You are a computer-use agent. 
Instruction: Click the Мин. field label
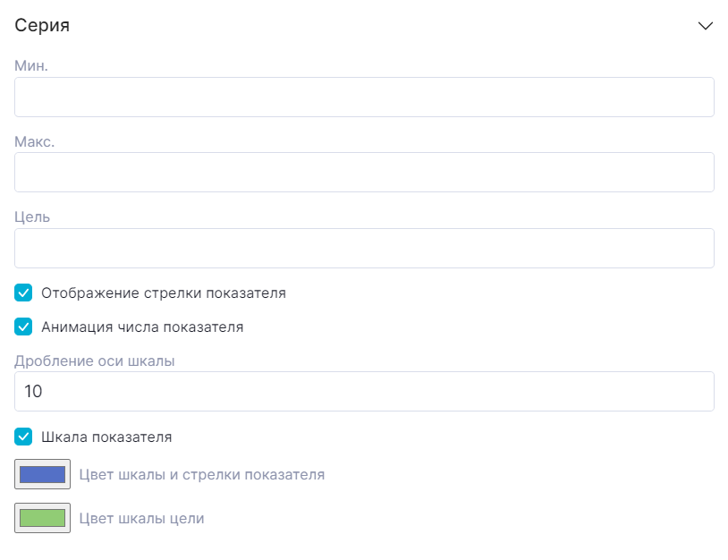tap(31, 65)
